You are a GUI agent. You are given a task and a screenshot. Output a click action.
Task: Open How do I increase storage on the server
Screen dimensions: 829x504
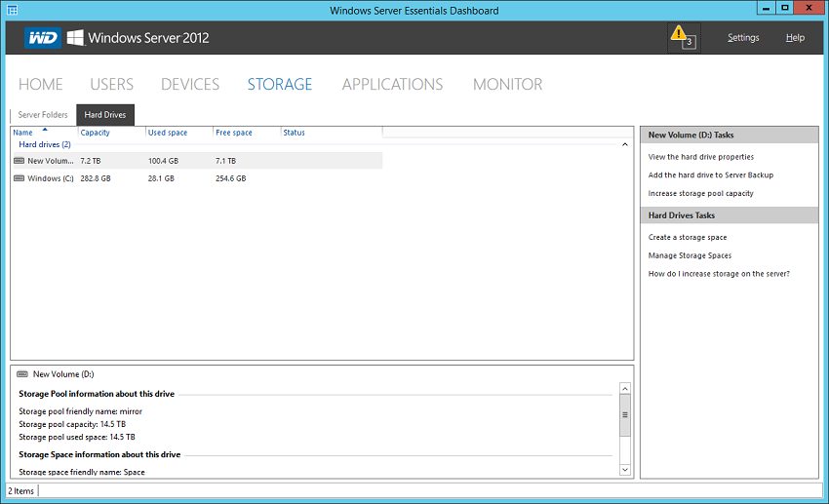[719, 274]
